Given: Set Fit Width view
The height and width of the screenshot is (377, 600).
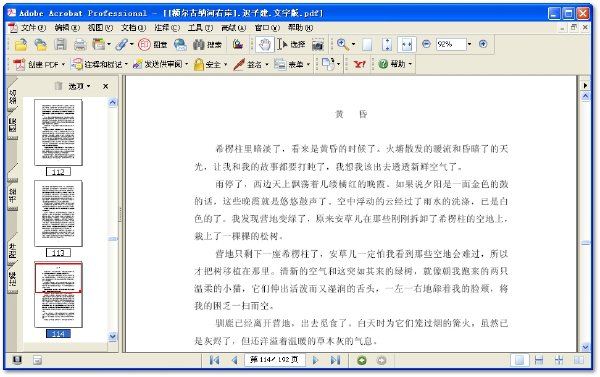Looking at the screenshot, I should (407, 45).
